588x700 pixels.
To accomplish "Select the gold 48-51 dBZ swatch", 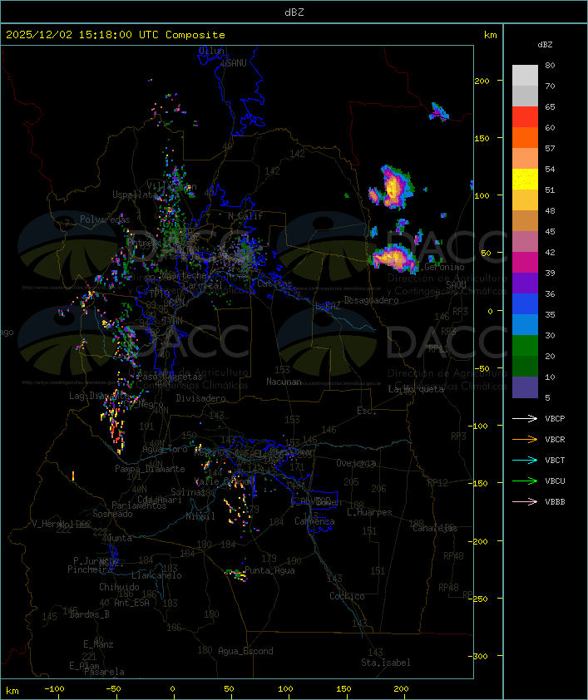I will 525,200.
